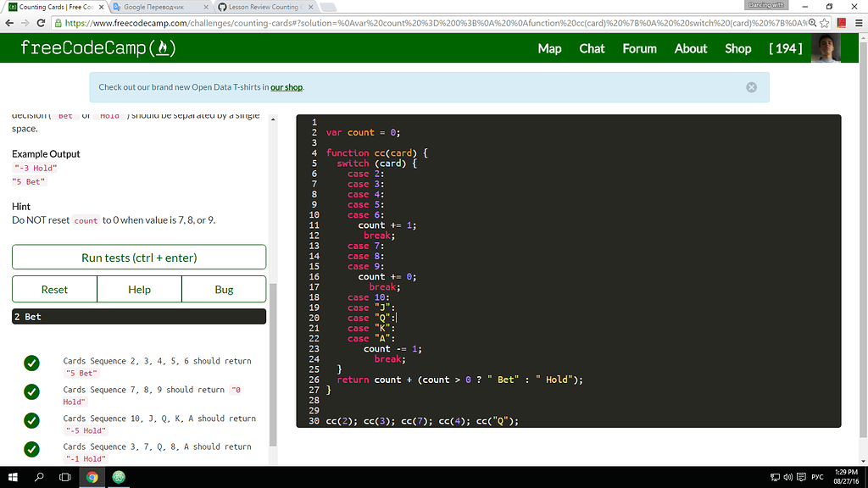Click a green test-passed checkmark

pyautogui.click(x=31, y=362)
